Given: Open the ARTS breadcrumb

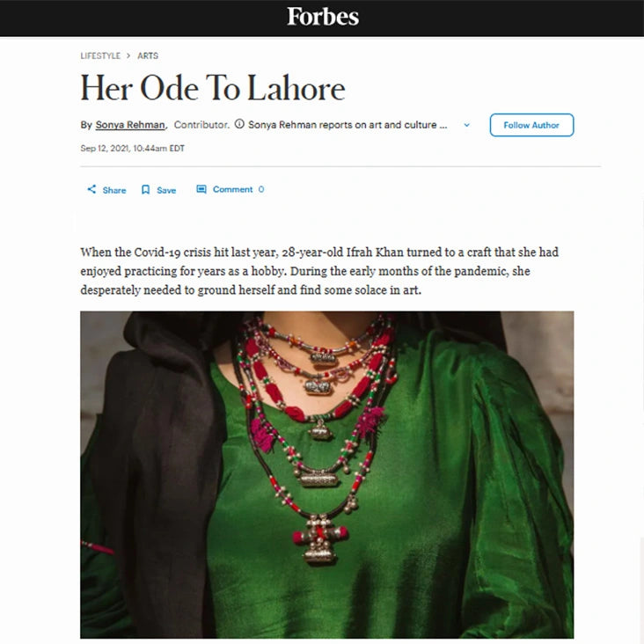Looking at the screenshot, I should (148, 55).
